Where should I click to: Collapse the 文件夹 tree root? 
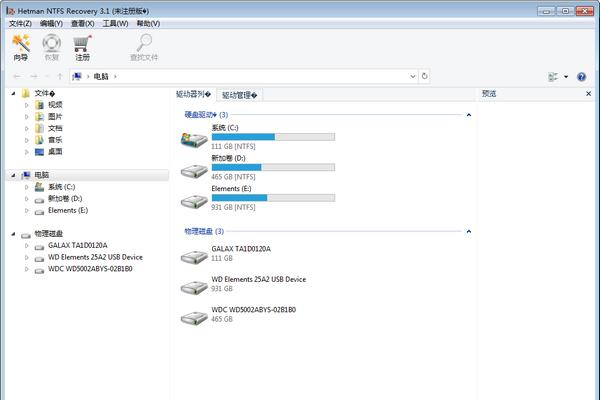click(x=13, y=93)
